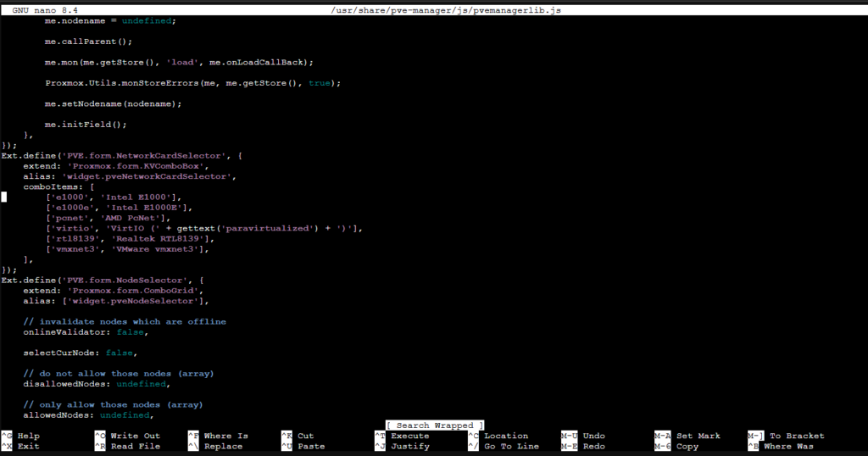Click the Search Wrapped status message
Image resolution: width=868 pixels, height=456 pixels.
click(x=435, y=425)
